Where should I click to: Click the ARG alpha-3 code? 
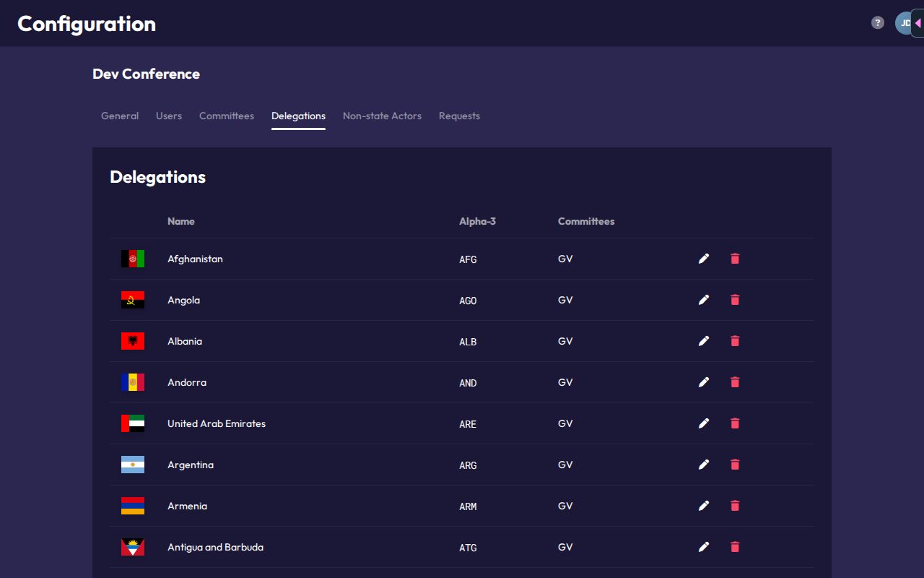pos(468,465)
